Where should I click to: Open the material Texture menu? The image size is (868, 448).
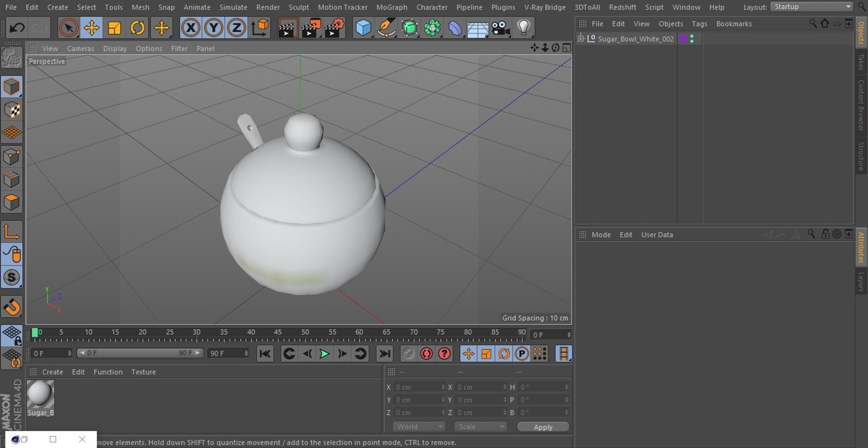(x=143, y=372)
